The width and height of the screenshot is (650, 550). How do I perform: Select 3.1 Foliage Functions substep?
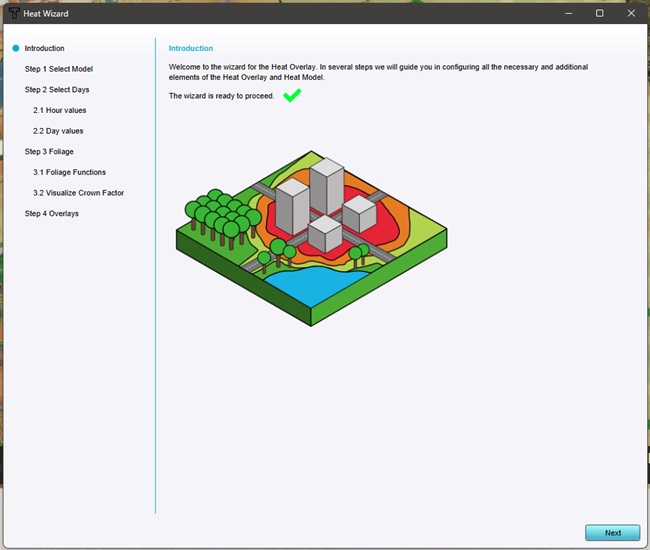pyautogui.click(x=69, y=172)
